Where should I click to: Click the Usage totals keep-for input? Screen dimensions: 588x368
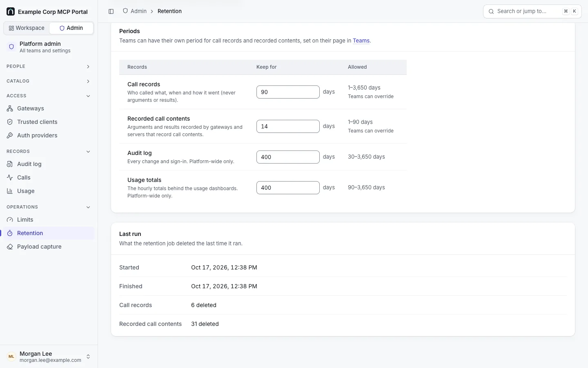click(x=288, y=188)
